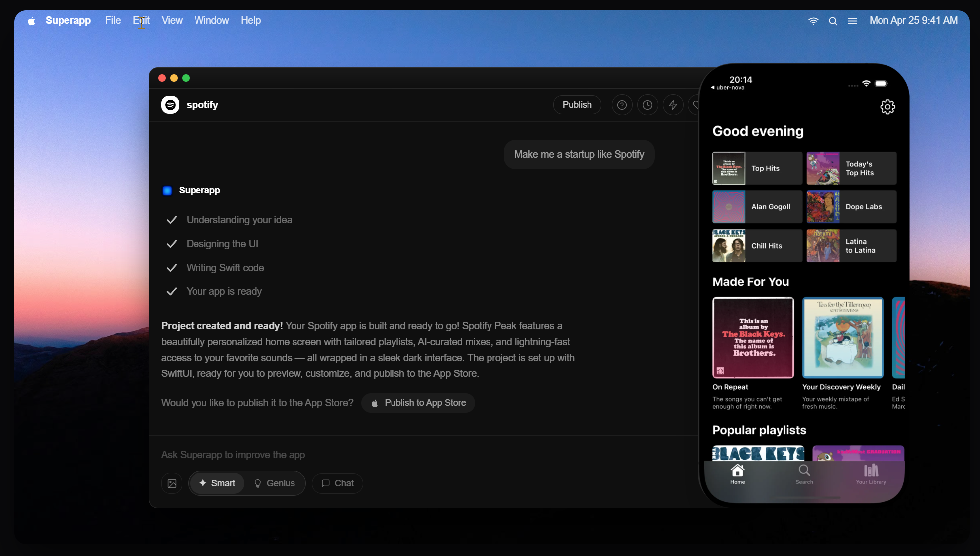Click the 'Would you like to publish' question
980x556 pixels.
coord(257,403)
